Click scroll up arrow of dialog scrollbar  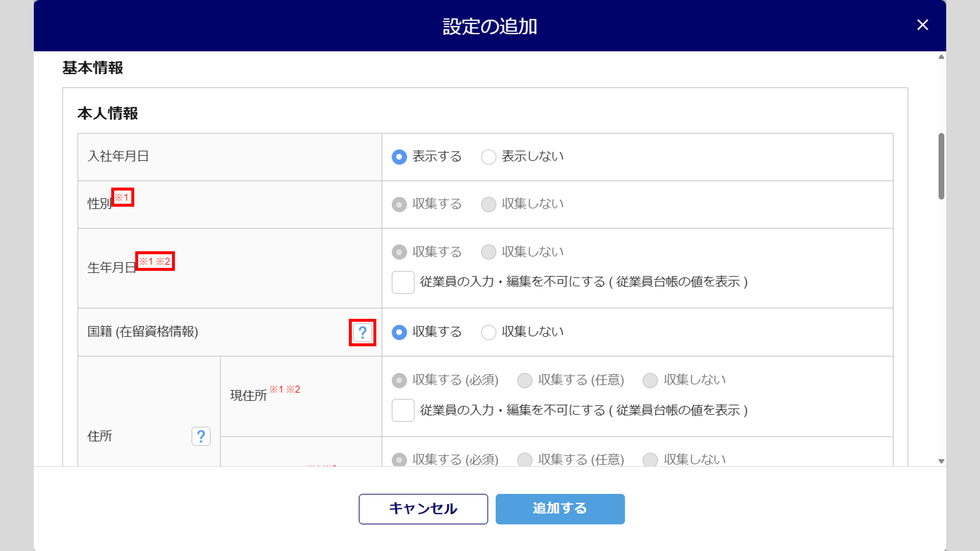point(941,57)
